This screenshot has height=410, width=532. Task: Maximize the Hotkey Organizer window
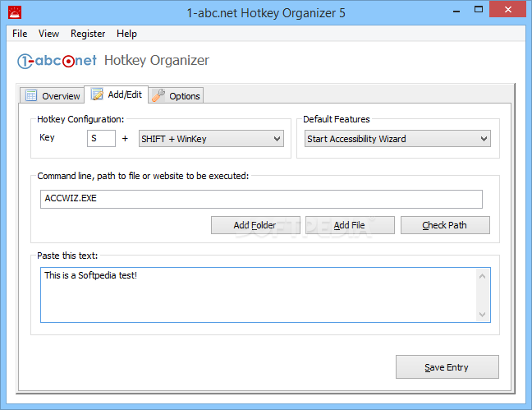(479, 10)
